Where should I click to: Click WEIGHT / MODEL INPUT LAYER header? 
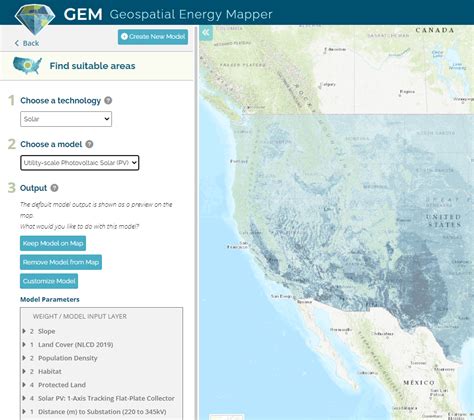(x=80, y=316)
